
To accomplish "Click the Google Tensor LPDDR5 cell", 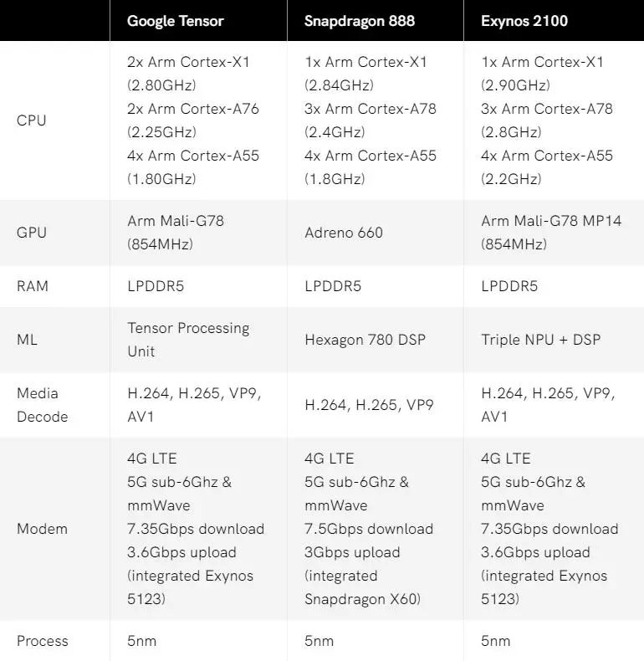I will click(156, 286).
